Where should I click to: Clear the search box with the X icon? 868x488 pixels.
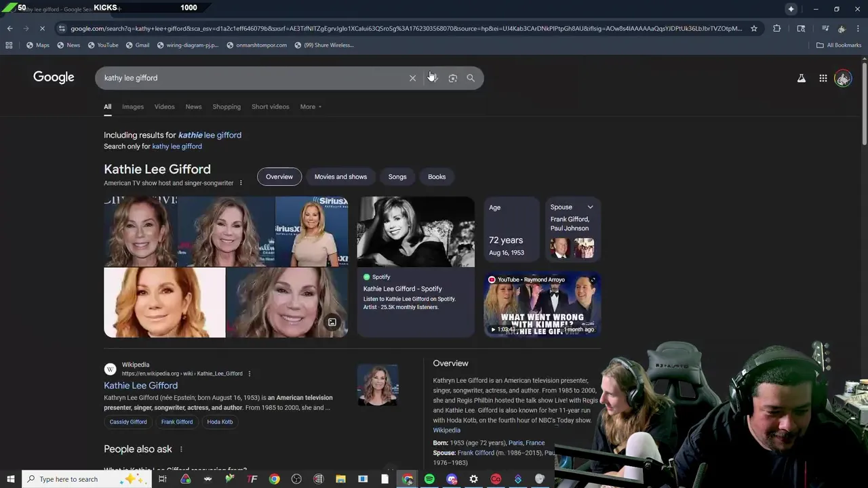click(412, 78)
